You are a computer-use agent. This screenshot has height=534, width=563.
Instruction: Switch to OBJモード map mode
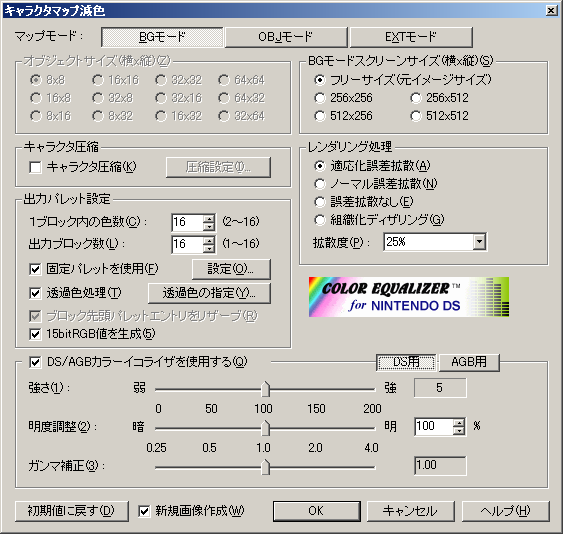(286, 37)
